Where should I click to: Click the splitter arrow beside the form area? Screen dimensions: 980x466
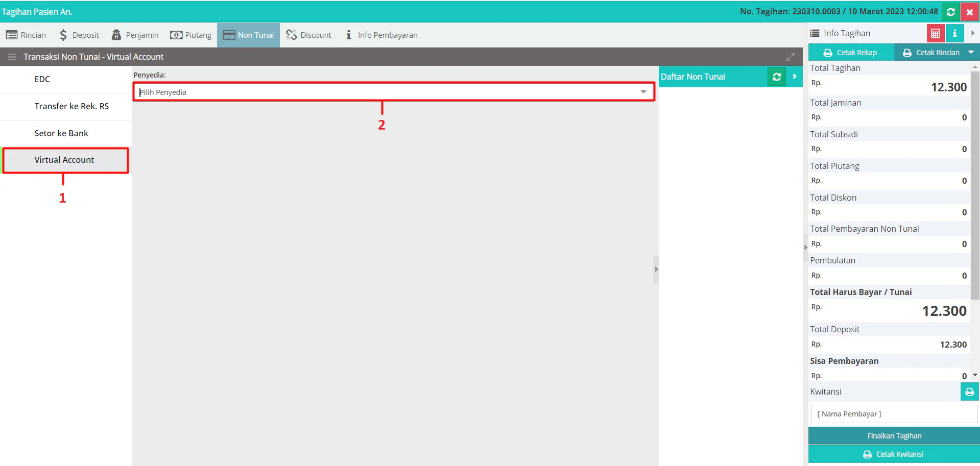tap(656, 269)
